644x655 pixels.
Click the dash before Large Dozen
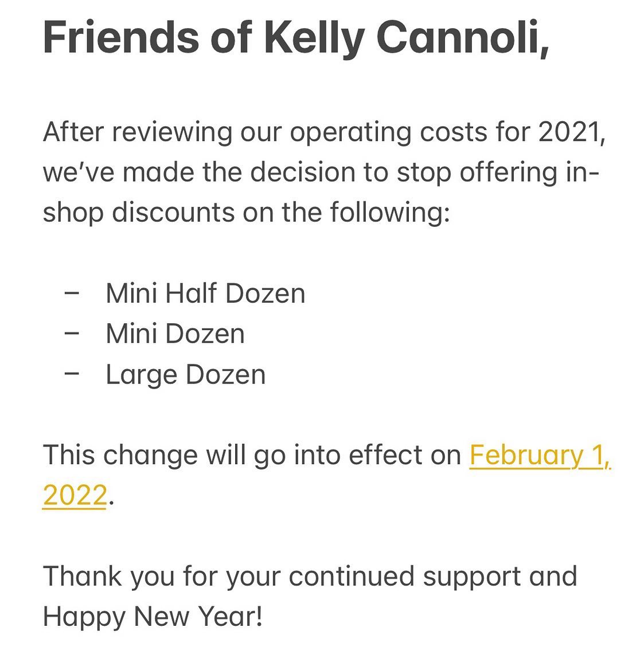click(x=72, y=375)
